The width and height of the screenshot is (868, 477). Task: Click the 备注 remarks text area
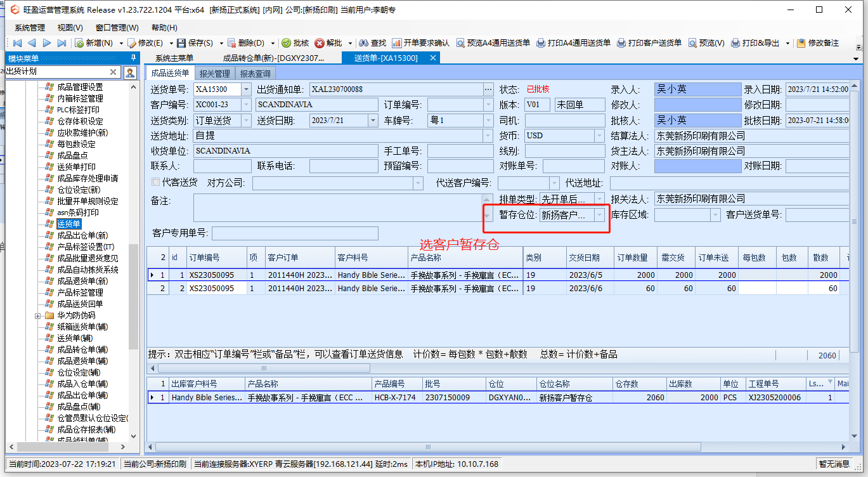click(338, 207)
